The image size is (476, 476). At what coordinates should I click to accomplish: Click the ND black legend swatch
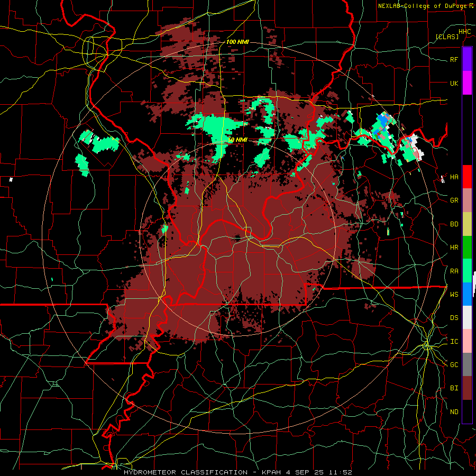pyautogui.click(x=467, y=411)
